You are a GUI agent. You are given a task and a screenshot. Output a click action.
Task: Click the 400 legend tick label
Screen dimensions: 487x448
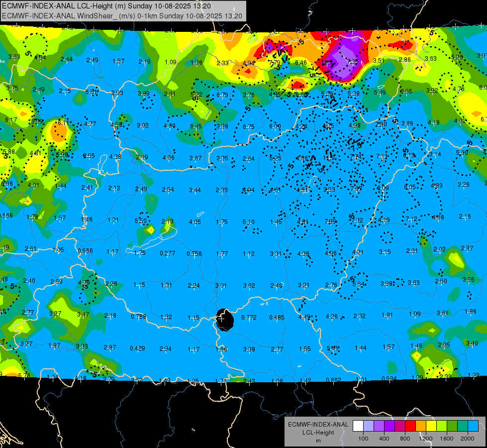[x=384, y=439]
